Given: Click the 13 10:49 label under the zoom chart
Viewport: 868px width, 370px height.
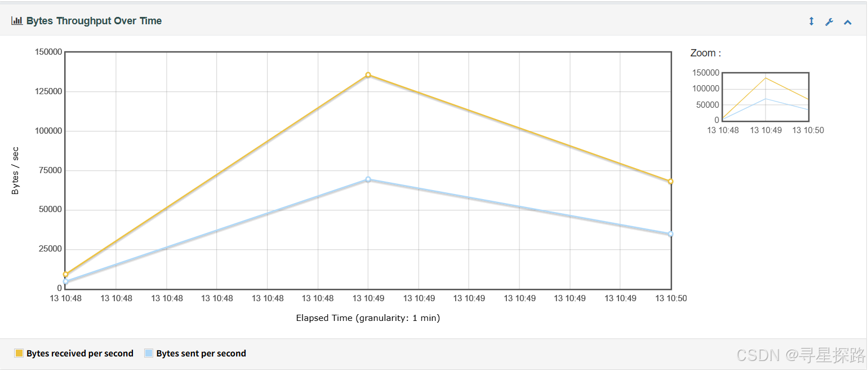Looking at the screenshot, I should [765, 130].
